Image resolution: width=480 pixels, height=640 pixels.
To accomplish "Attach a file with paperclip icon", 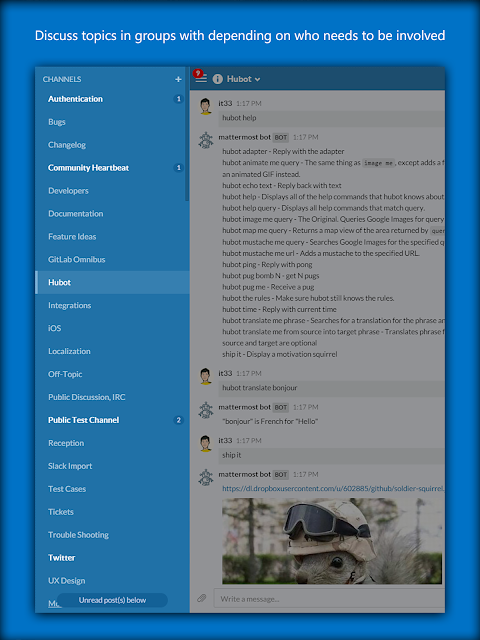I will point(202,598).
